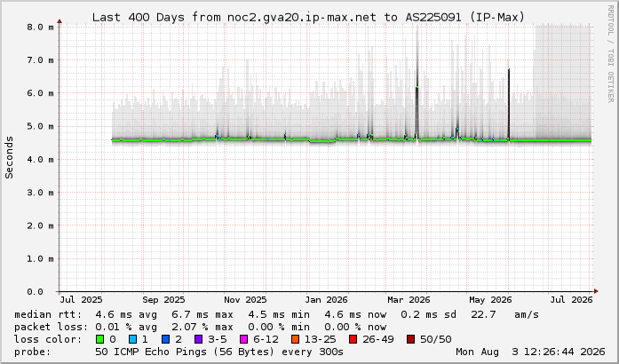Click the light blue loss swatch labeled 1
This screenshot has height=364, width=619.
point(132,339)
